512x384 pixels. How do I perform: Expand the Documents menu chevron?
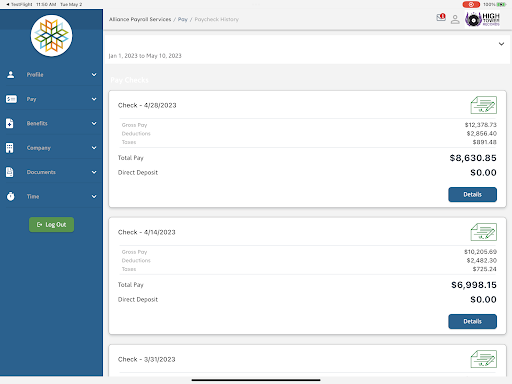(94, 172)
